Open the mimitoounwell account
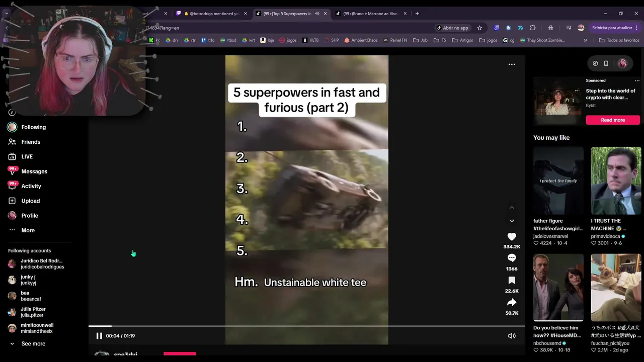Viewport: 644px width, 362px height. pyautogui.click(x=31, y=328)
